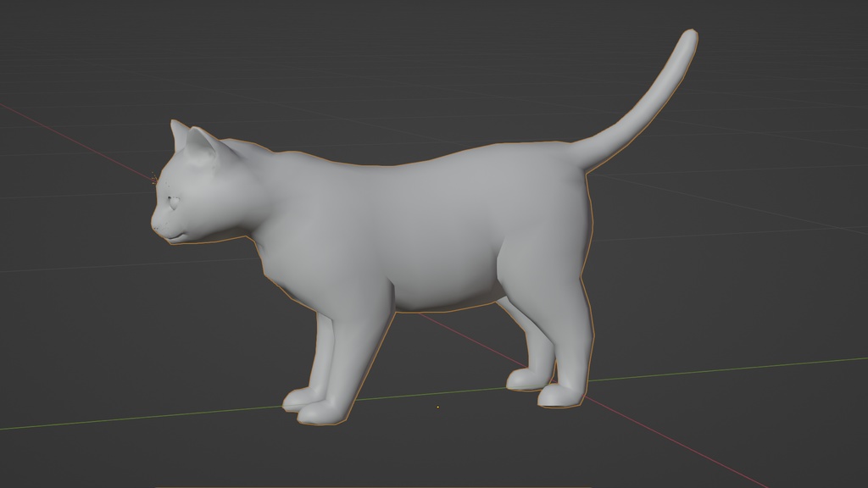Click the cat's visible eye
Image resolution: width=868 pixels, height=488 pixels.
click(174, 202)
